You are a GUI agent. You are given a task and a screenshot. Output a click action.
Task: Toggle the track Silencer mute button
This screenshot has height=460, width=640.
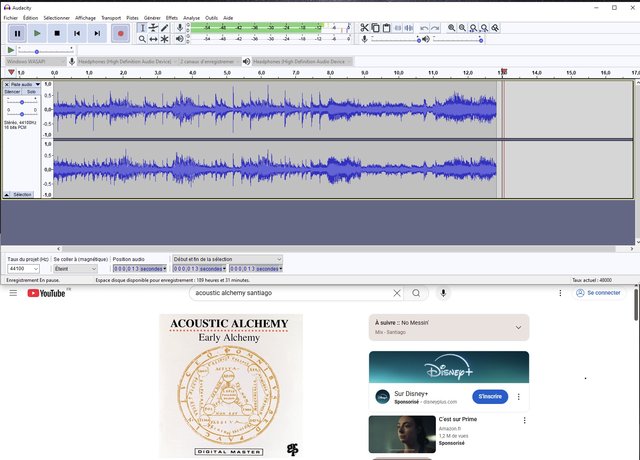tap(12, 92)
